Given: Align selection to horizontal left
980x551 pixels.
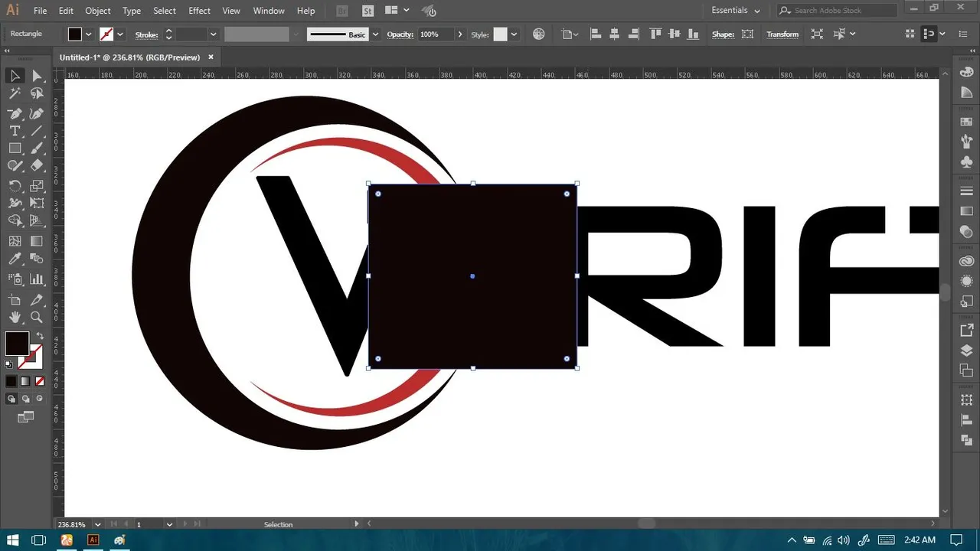Looking at the screenshot, I should coord(596,34).
